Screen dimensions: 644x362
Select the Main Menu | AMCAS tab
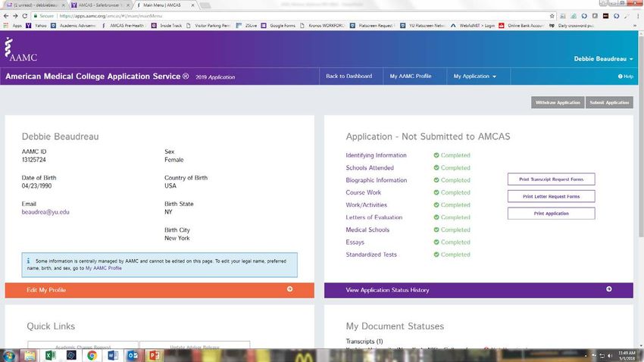[x=165, y=5]
